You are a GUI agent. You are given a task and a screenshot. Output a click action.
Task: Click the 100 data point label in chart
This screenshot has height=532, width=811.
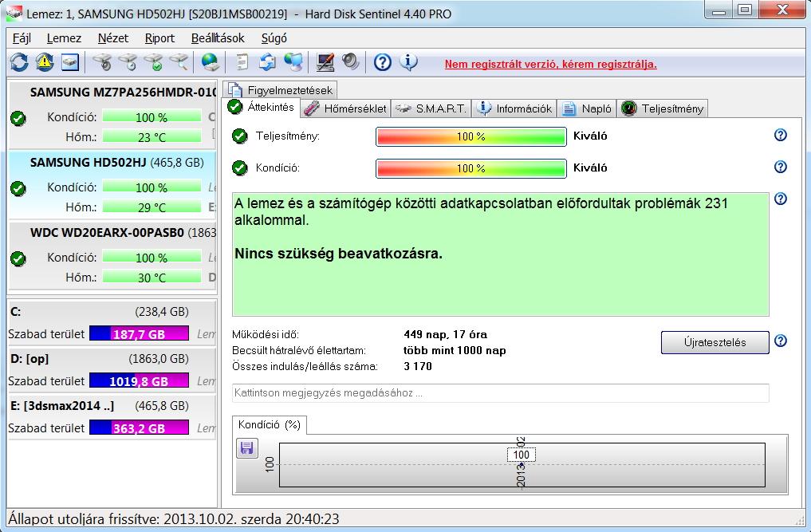tap(521, 455)
